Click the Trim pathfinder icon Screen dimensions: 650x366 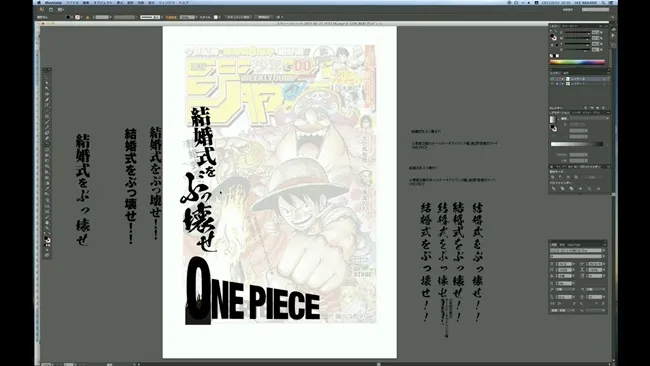pos(562,189)
